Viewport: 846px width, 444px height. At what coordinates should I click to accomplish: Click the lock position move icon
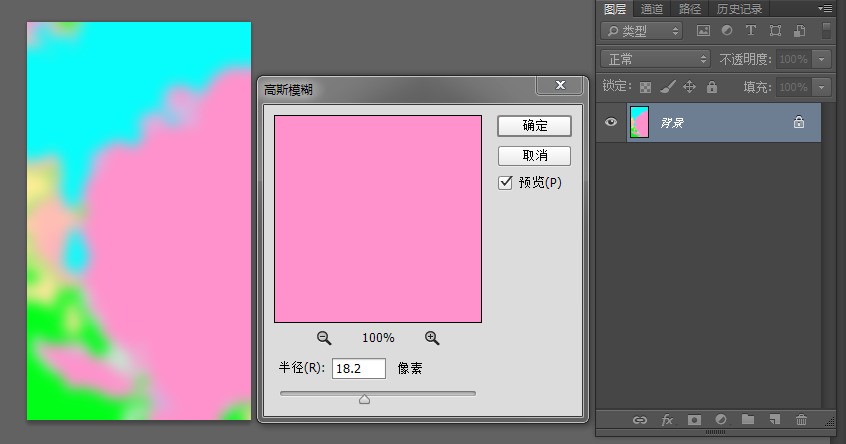(x=690, y=87)
